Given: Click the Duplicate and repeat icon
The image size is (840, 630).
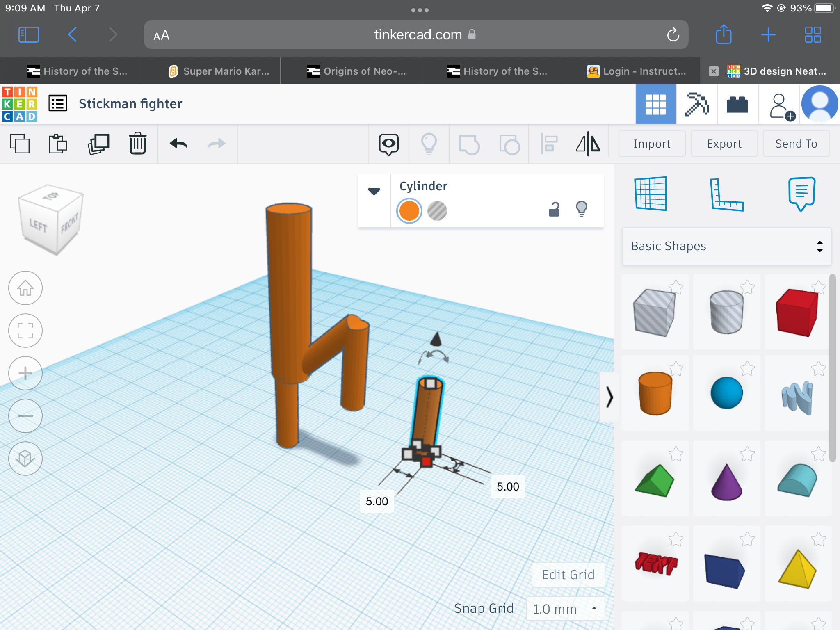Looking at the screenshot, I should point(98,144).
